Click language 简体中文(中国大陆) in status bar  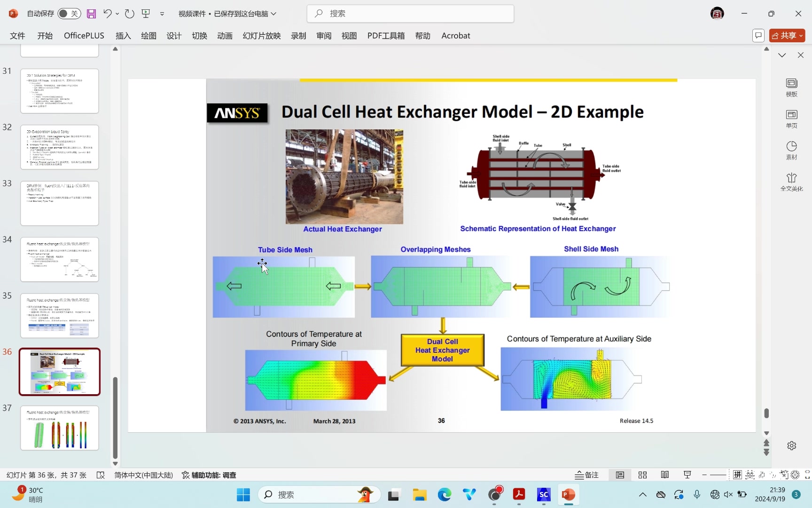[x=143, y=475]
